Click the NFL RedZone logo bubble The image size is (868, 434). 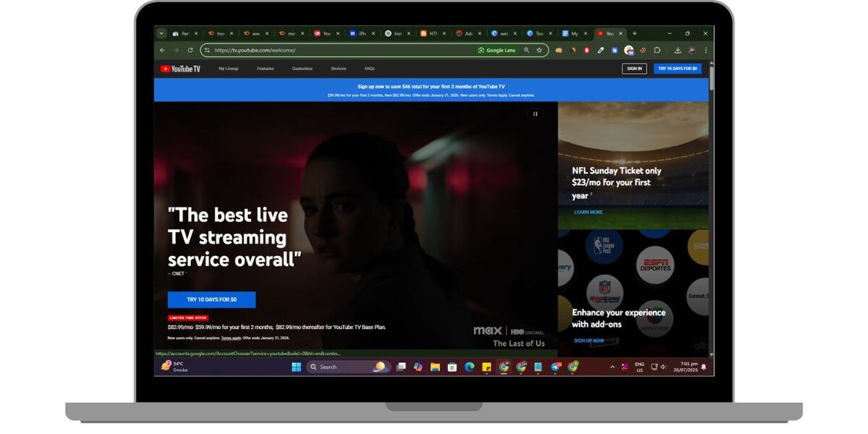(605, 293)
